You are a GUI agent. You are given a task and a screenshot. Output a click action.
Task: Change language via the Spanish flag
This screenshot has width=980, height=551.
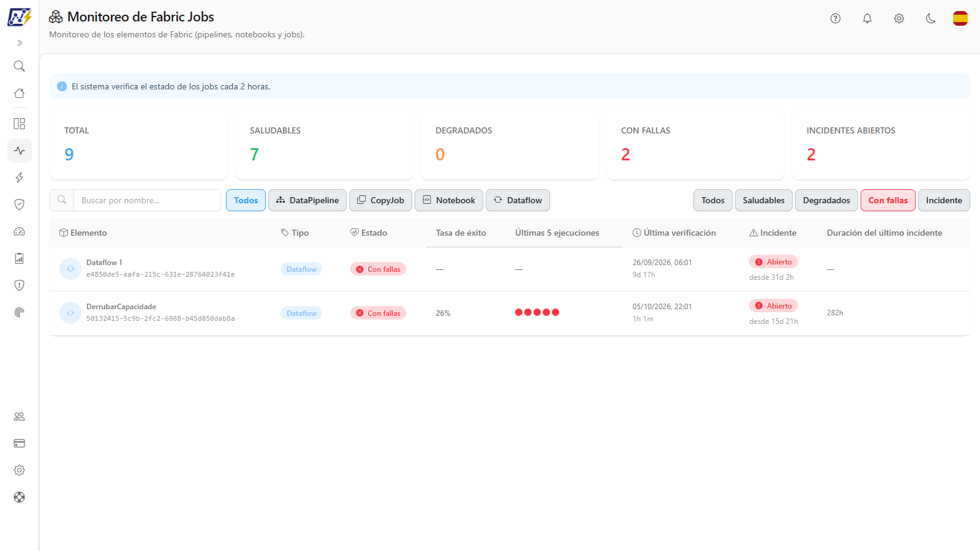tap(960, 18)
